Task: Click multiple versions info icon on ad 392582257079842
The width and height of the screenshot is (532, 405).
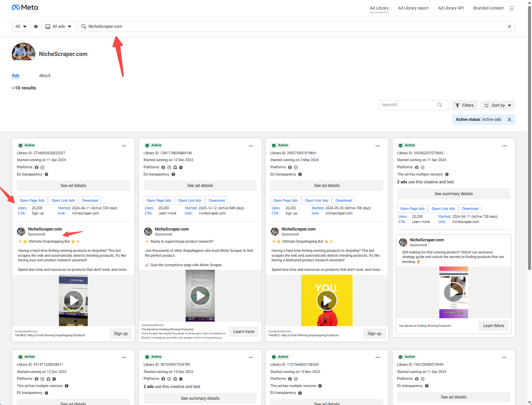Action: click(x=447, y=175)
